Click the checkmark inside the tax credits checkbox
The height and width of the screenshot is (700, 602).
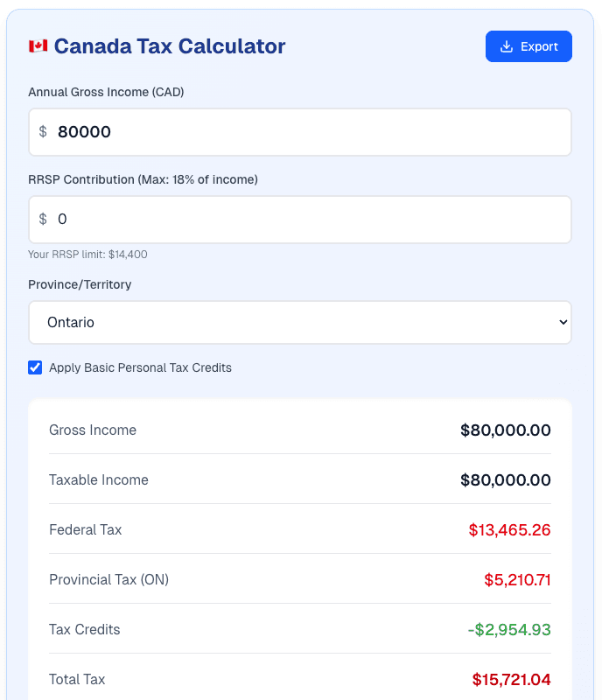[x=35, y=367]
